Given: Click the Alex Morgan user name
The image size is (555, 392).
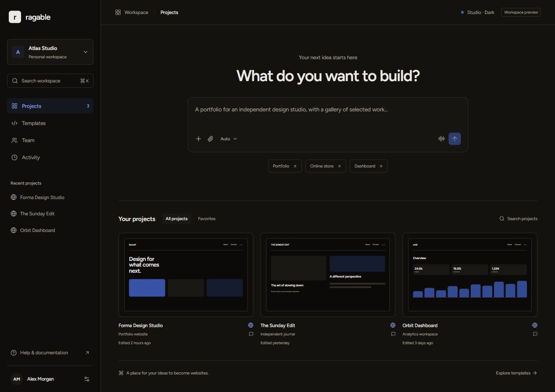Looking at the screenshot, I should 40,379.
